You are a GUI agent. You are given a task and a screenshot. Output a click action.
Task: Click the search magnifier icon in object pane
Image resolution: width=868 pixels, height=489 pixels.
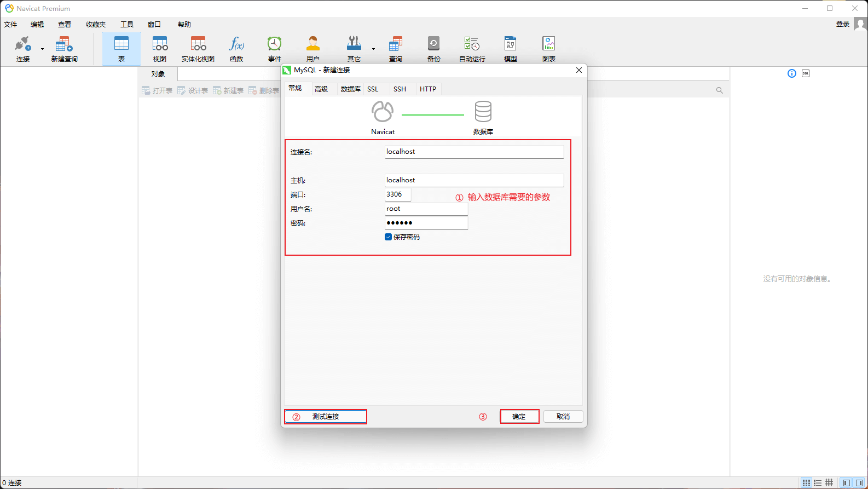[720, 90]
